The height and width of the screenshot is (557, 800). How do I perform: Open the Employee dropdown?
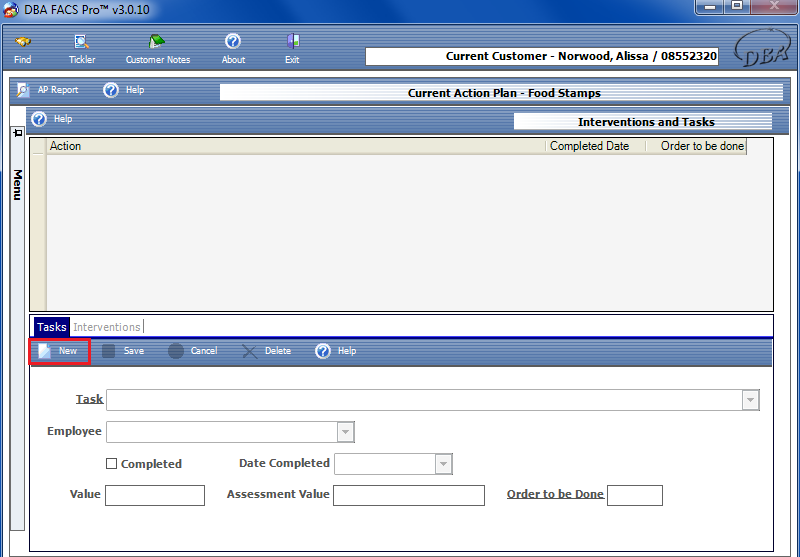[x=345, y=432]
